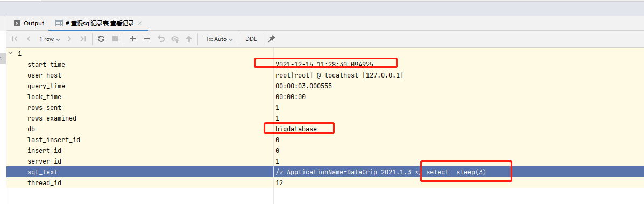Select the 'root[root] @ localhost [127.0.0.1]' value
Screen dimensions: 644x204
(339, 75)
